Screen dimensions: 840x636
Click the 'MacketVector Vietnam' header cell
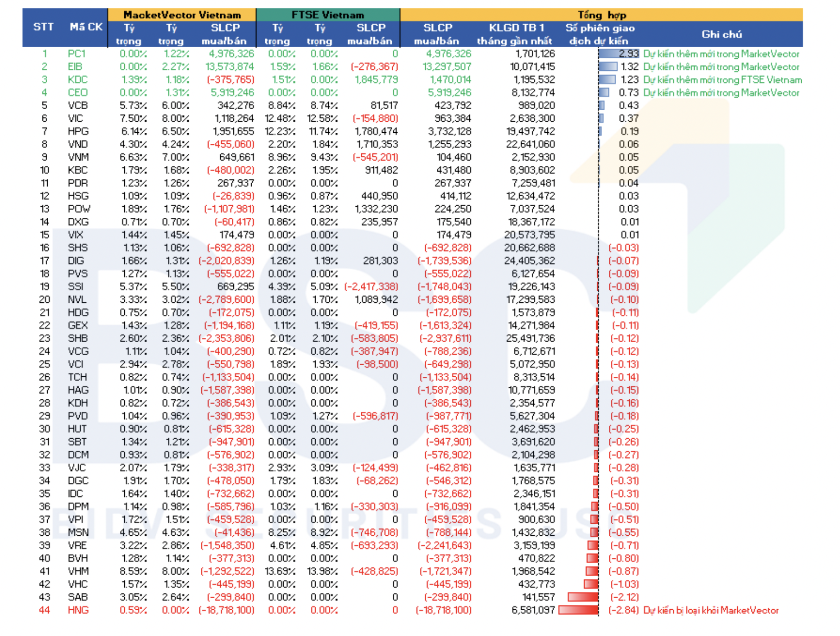pos(182,15)
